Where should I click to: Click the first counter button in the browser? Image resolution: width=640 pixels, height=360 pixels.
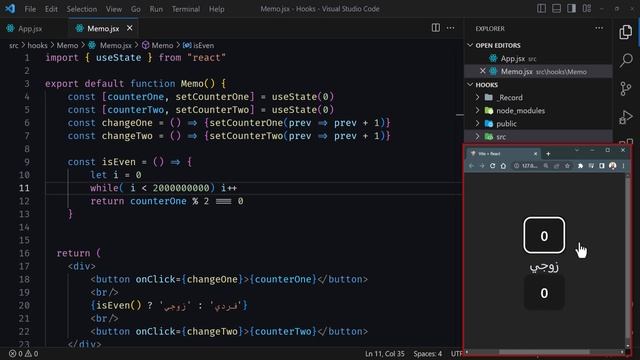click(x=544, y=236)
